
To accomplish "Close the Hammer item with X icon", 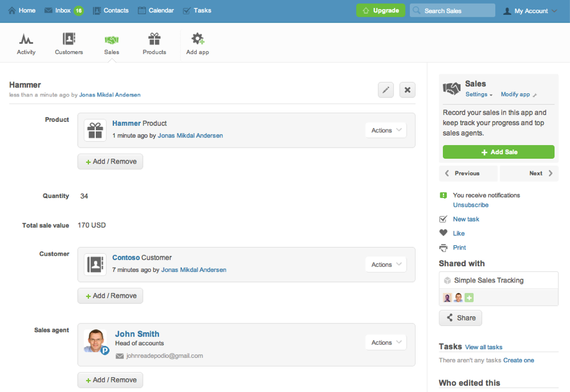I will [x=407, y=90].
